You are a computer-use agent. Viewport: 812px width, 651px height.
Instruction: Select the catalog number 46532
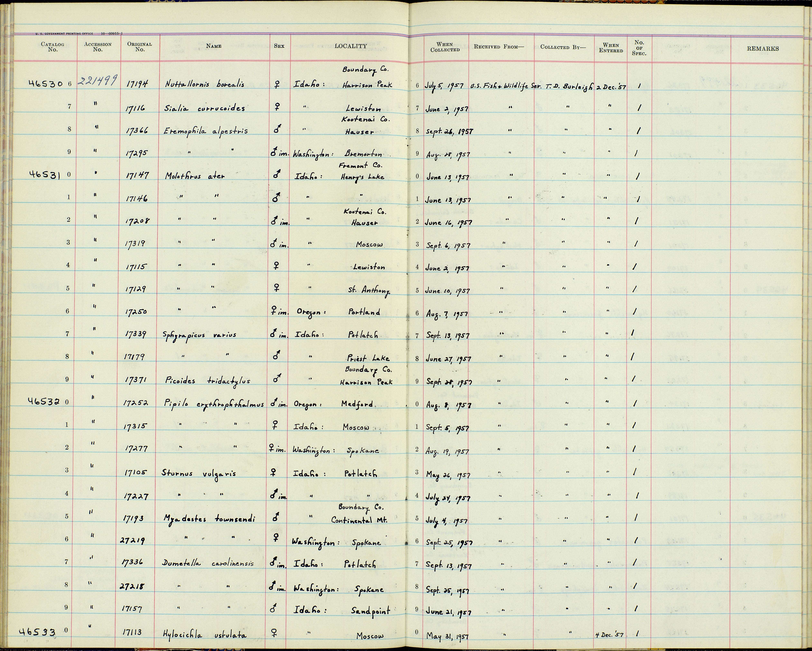click(x=44, y=402)
